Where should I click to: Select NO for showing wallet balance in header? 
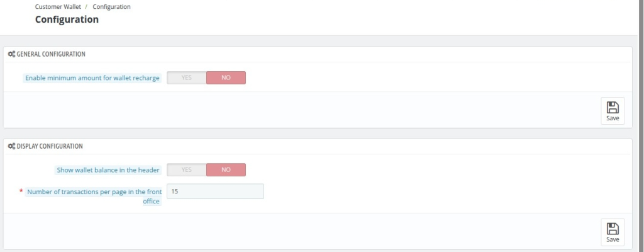coord(226,170)
